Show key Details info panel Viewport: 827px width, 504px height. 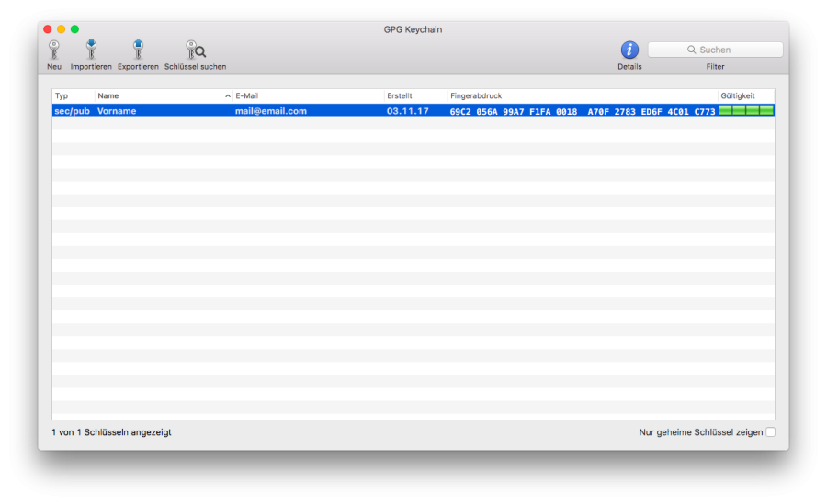(629, 50)
